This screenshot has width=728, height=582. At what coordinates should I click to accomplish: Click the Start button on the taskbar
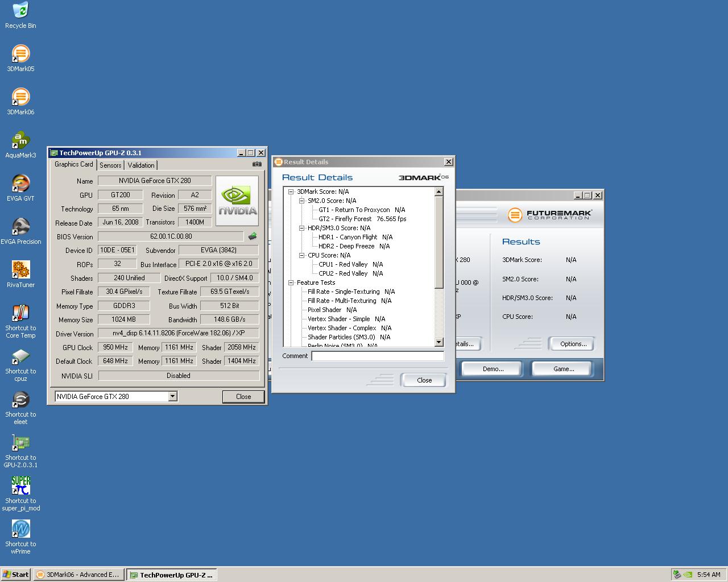click(16, 575)
